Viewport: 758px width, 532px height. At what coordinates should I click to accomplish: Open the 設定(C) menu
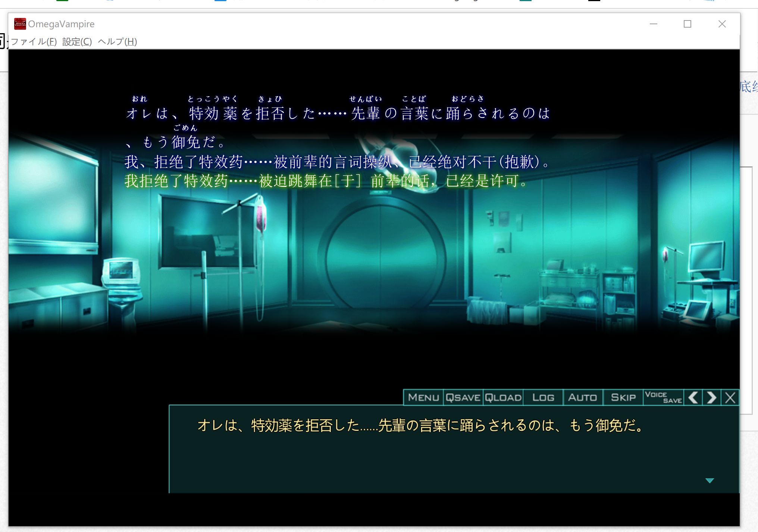pos(77,41)
